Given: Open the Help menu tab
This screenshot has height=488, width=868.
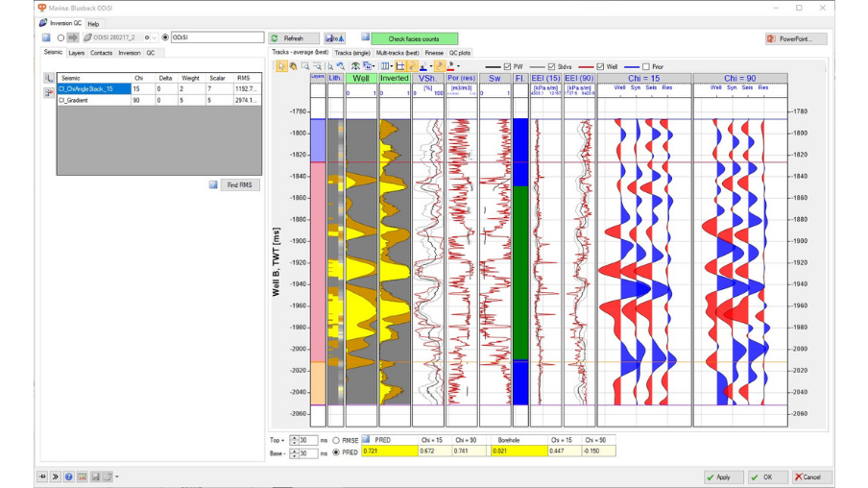Looking at the screenshot, I should click(x=93, y=24).
